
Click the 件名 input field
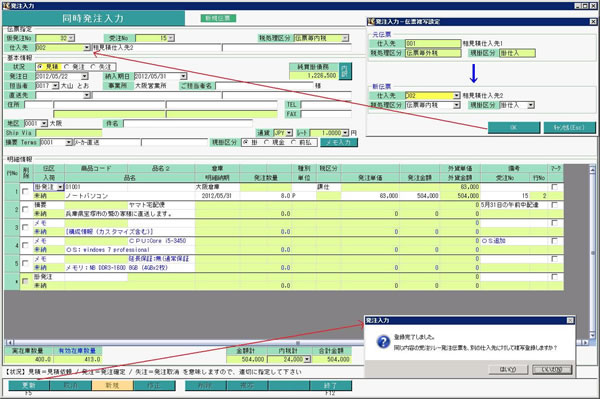[188, 124]
